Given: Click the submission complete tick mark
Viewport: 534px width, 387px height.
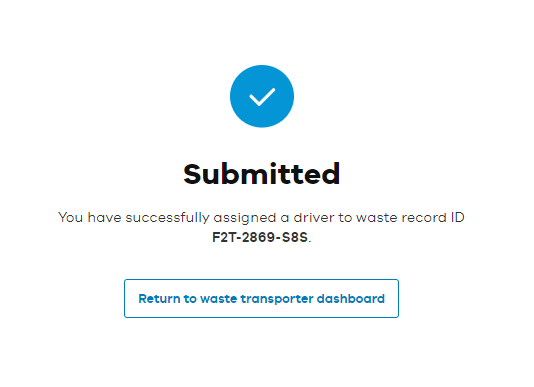Looking at the screenshot, I should point(262,97).
